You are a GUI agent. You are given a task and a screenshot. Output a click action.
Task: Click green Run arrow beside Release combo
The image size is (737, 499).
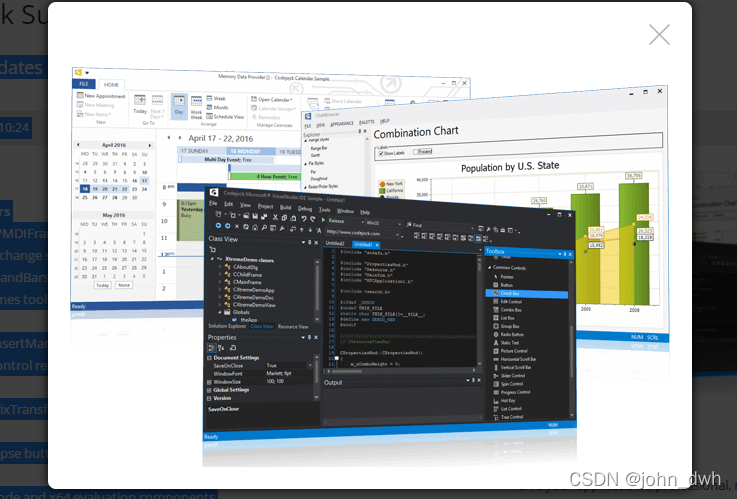point(323,219)
